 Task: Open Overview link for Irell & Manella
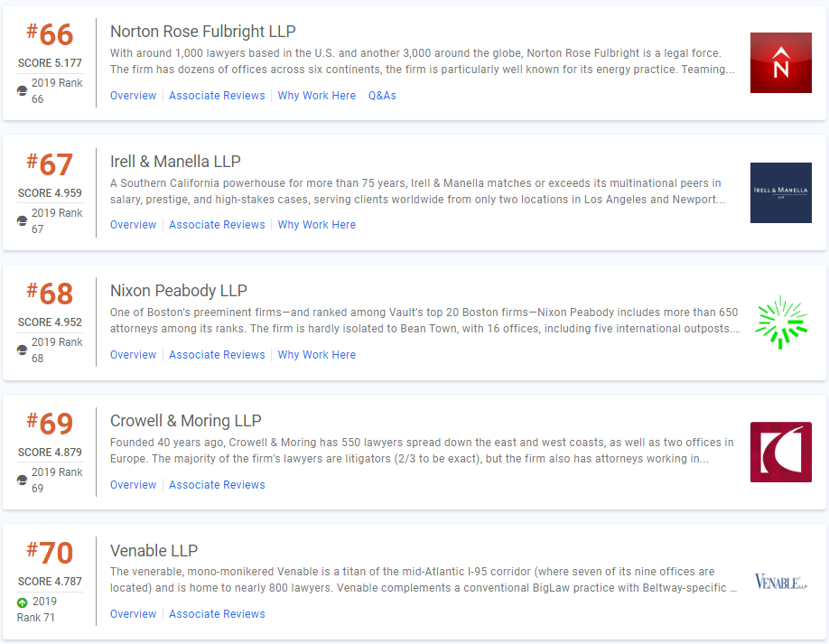134,225
